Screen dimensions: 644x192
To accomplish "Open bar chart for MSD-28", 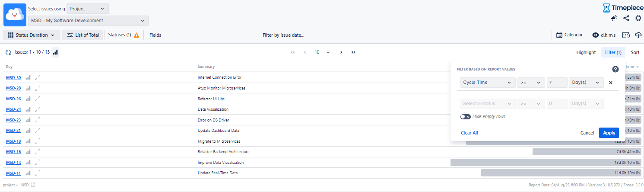I will (x=28, y=88).
